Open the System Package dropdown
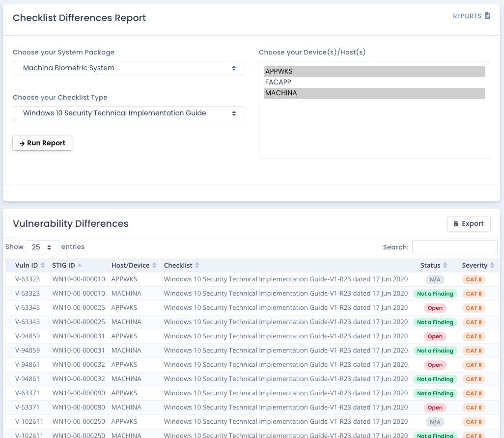 click(128, 68)
